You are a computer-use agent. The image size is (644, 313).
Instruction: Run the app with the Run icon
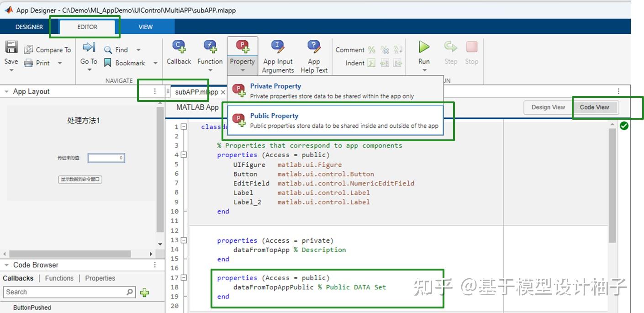pos(423,47)
